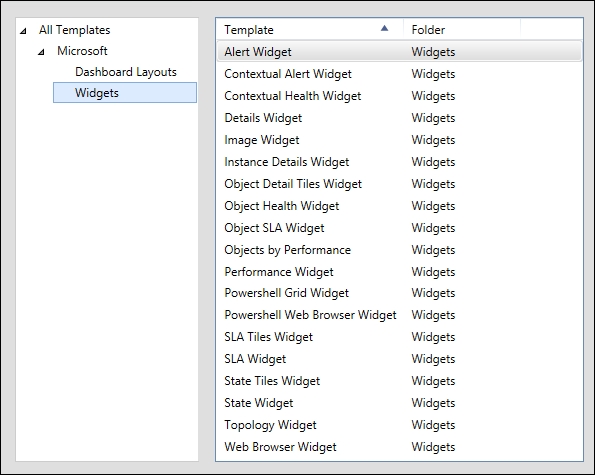Collapse the Microsoft tree node

tap(41, 52)
